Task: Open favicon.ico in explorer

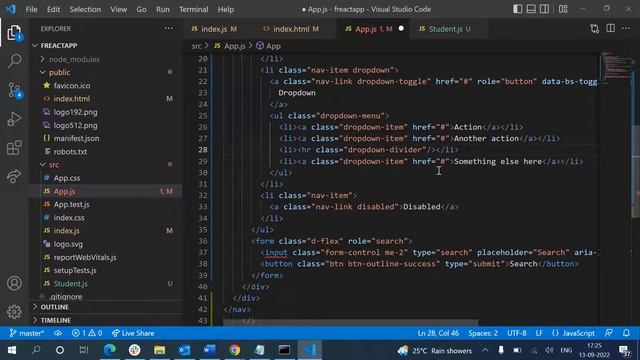Action: pos(72,86)
